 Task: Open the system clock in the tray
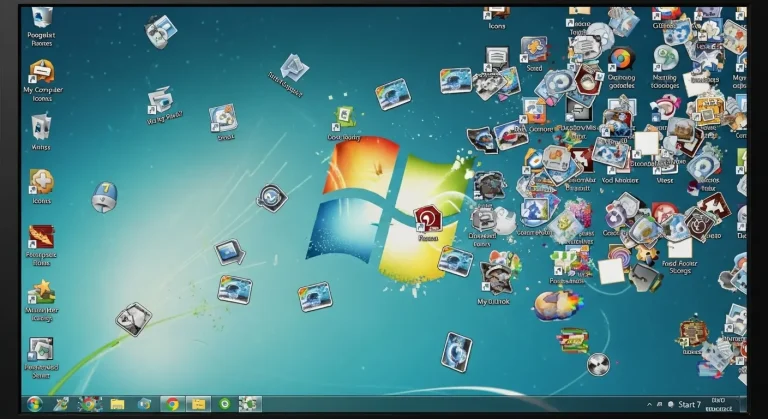720,404
